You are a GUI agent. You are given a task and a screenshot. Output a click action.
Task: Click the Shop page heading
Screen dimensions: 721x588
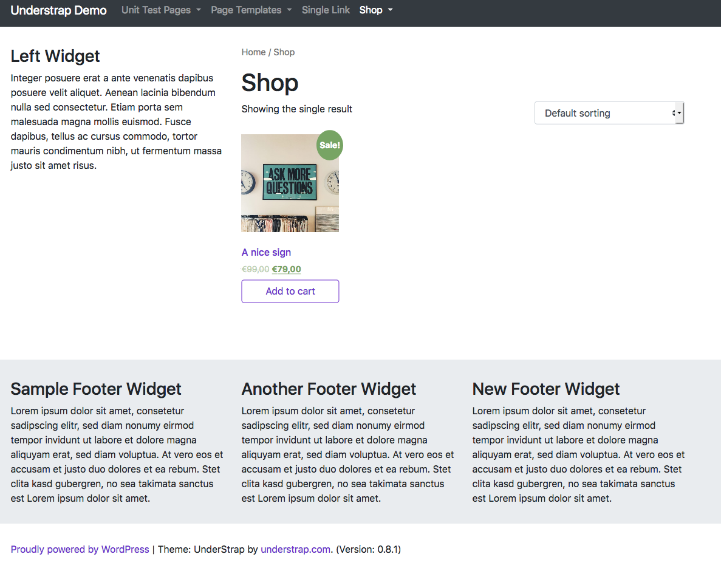pyautogui.click(x=270, y=83)
